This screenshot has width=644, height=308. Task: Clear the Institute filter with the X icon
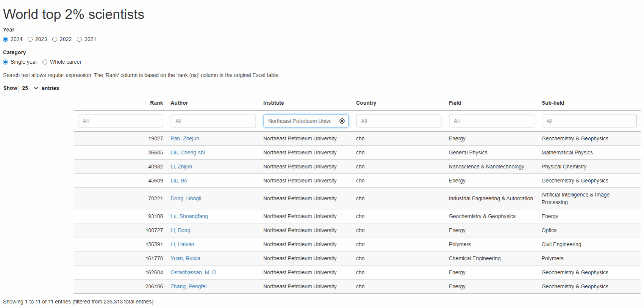342,121
